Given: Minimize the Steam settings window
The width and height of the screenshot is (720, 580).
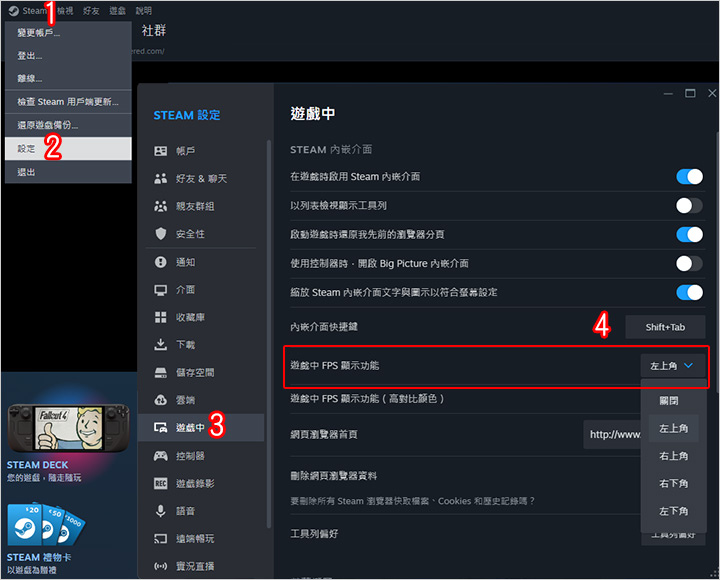Looking at the screenshot, I should [668, 93].
